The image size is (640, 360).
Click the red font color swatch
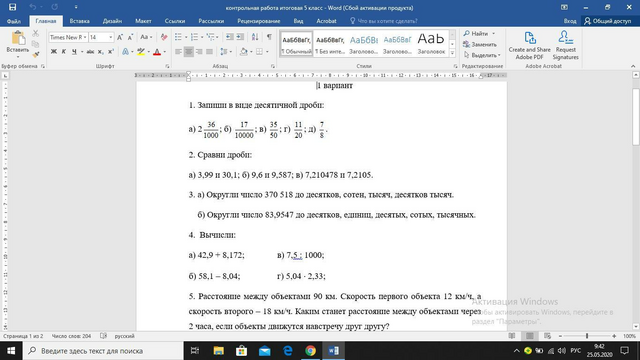tap(157, 52)
